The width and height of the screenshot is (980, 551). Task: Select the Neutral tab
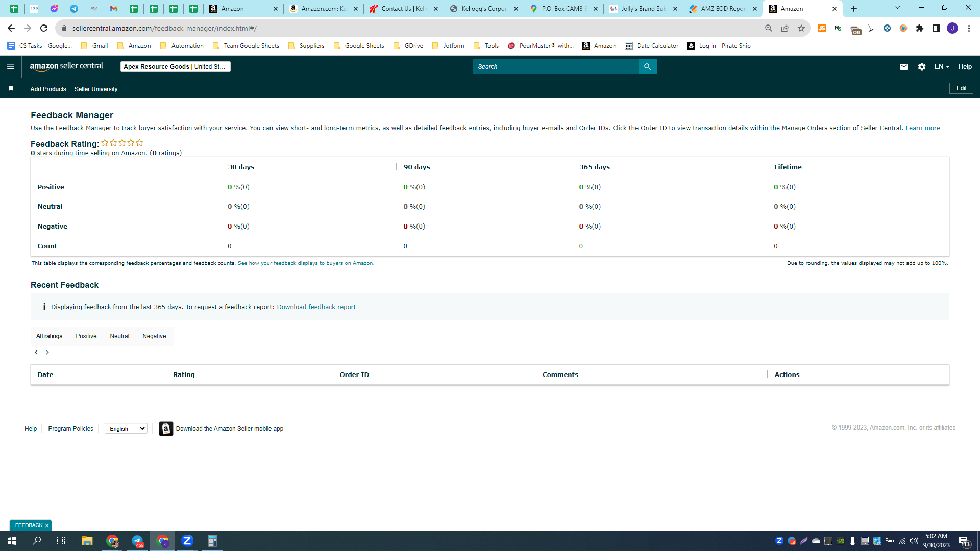(119, 336)
